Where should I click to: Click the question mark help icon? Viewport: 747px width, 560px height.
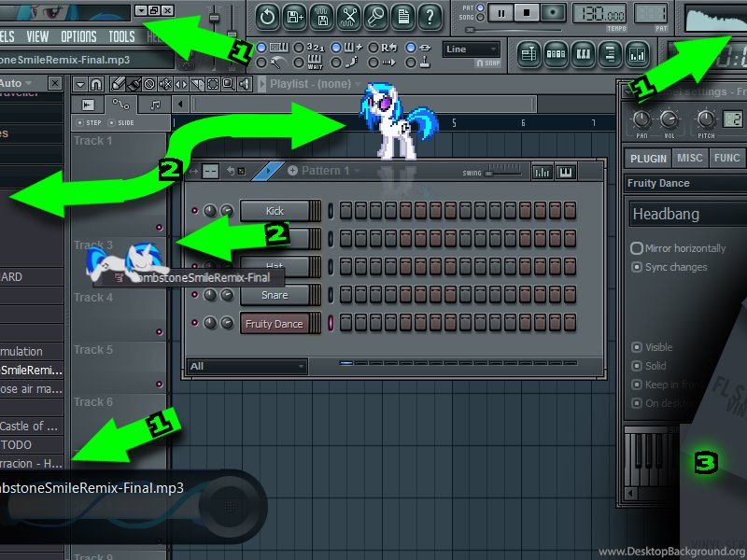pyautogui.click(x=430, y=17)
